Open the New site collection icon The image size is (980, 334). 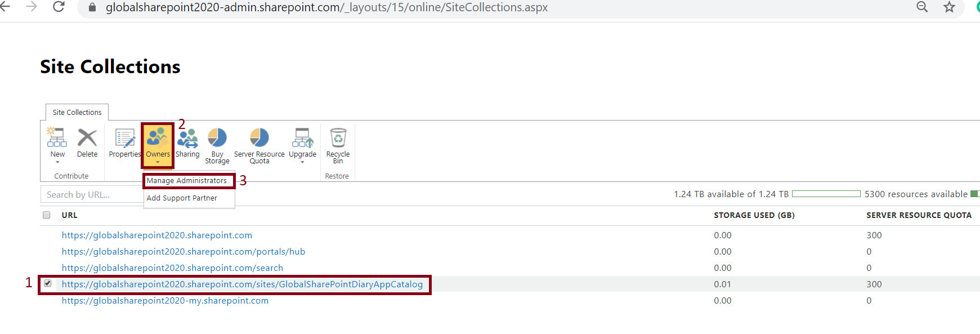57,137
